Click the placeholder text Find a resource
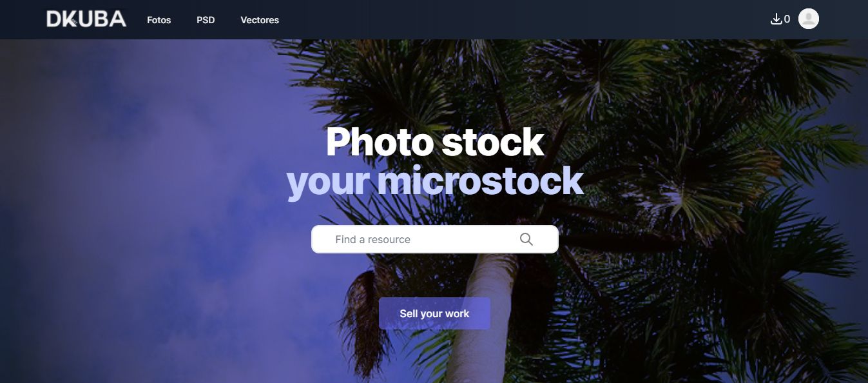Viewport: 868px width, 383px height. pos(373,239)
